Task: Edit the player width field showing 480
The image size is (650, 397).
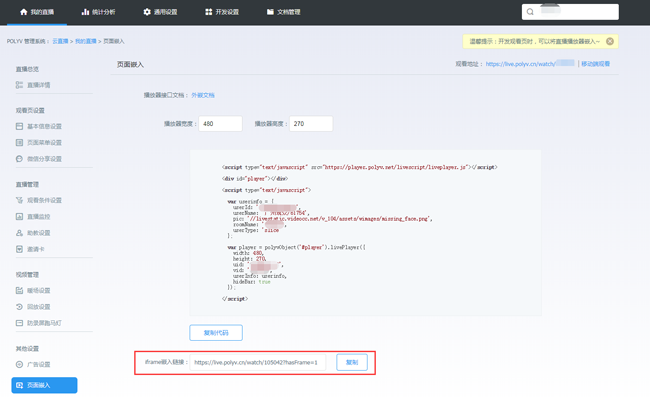Action: point(220,124)
